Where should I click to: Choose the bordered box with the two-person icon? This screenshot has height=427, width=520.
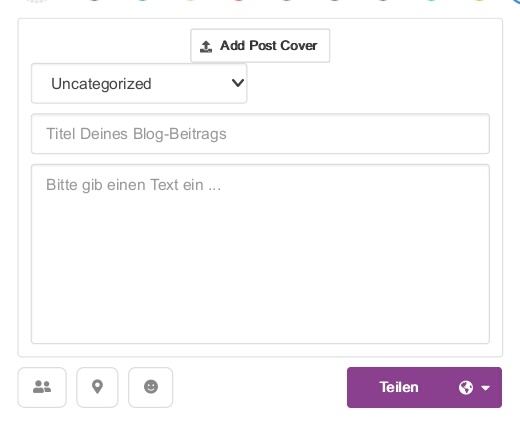point(42,387)
